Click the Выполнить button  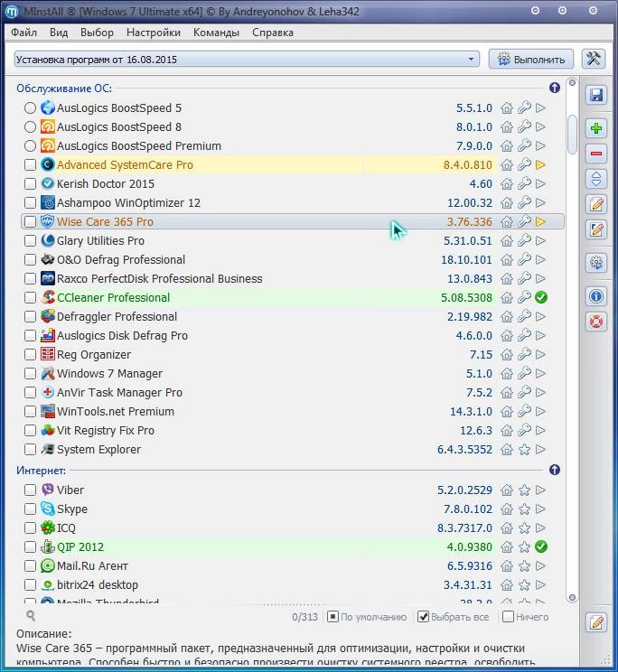[x=531, y=59]
